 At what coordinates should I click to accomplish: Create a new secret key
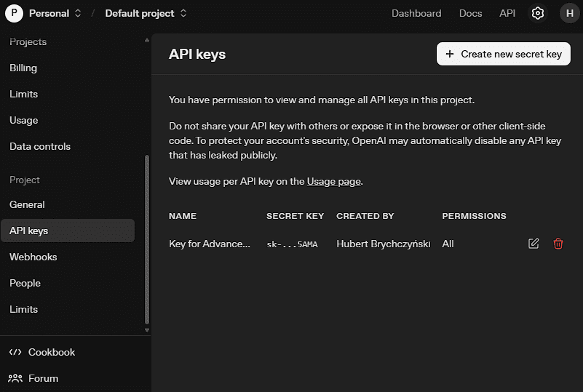[504, 54]
